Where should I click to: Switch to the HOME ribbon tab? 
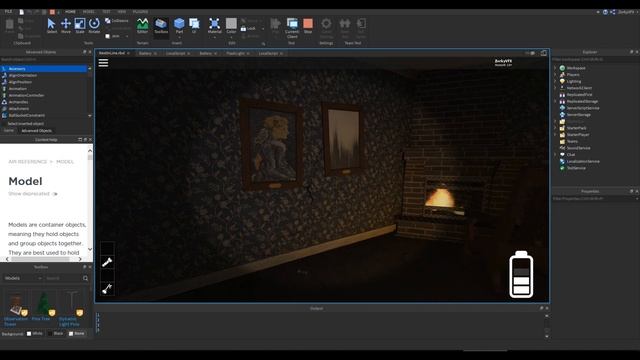tap(70, 12)
